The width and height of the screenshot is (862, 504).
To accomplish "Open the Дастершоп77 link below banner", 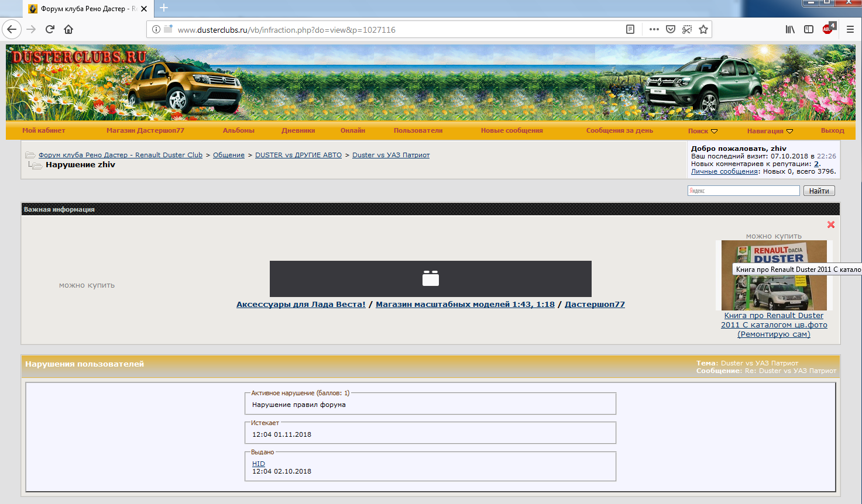I will click(x=595, y=304).
